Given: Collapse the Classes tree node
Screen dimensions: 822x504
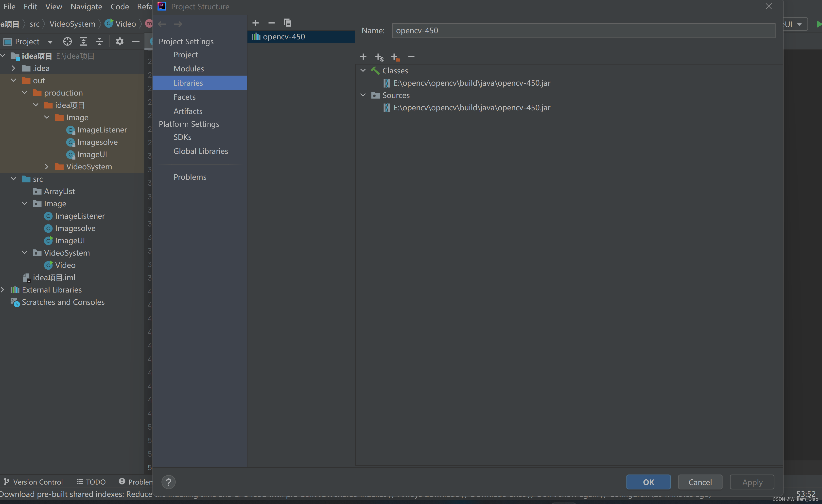Looking at the screenshot, I should (x=363, y=70).
